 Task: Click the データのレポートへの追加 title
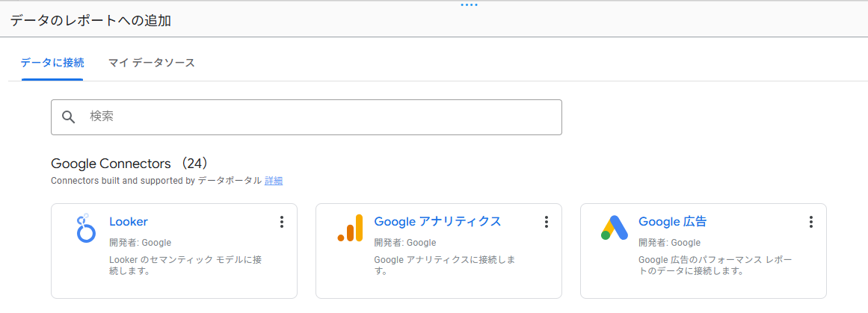tap(90, 21)
